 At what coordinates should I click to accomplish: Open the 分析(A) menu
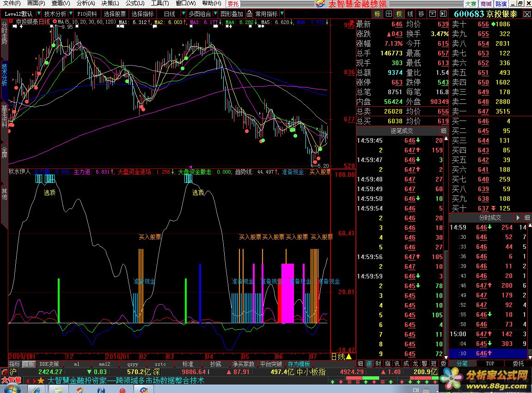86,3
